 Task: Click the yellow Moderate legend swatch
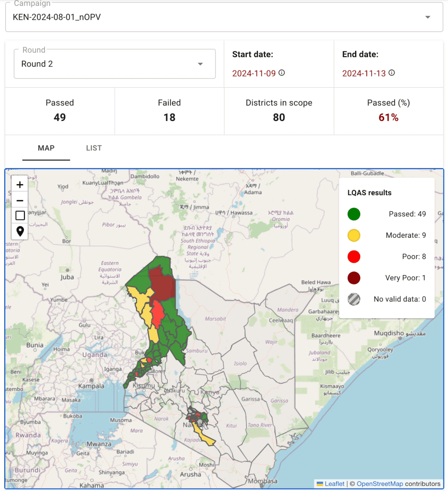pyautogui.click(x=354, y=235)
